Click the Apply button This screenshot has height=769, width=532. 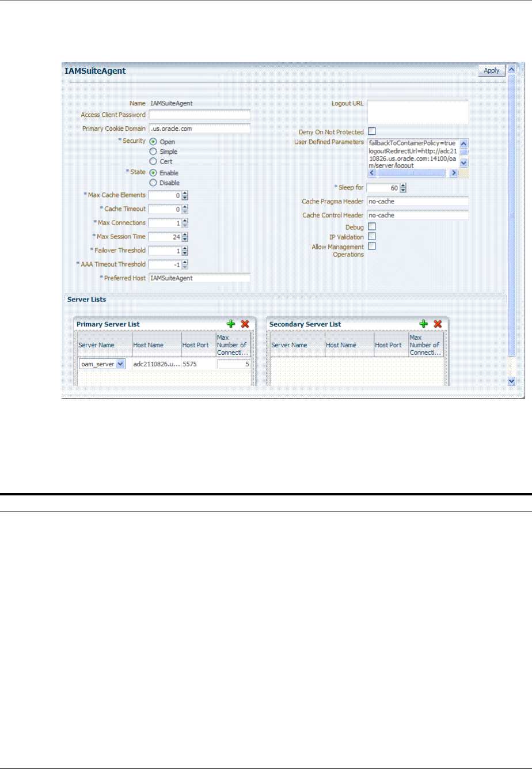[x=492, y=70]
